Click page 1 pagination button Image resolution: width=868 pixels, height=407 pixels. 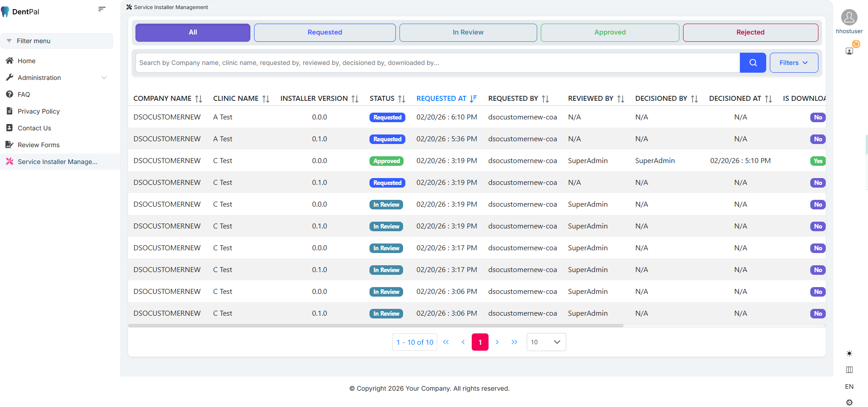(480, 342)
